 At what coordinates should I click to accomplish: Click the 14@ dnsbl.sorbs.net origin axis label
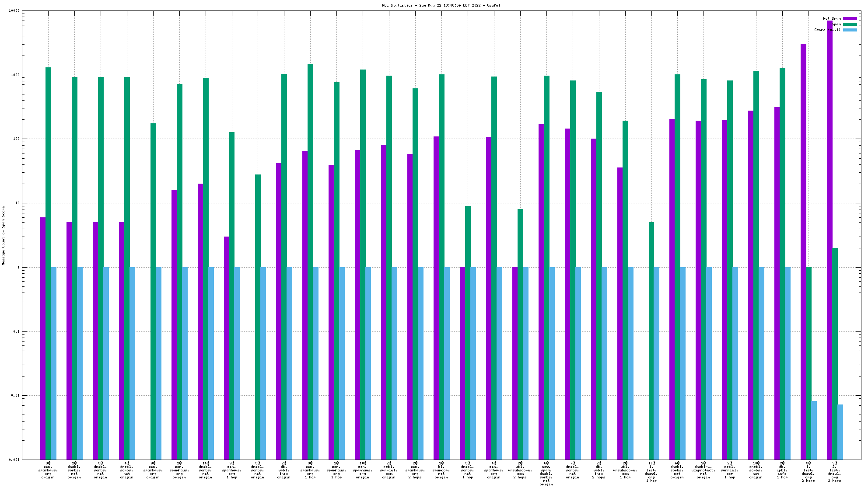tap(205, 470)
